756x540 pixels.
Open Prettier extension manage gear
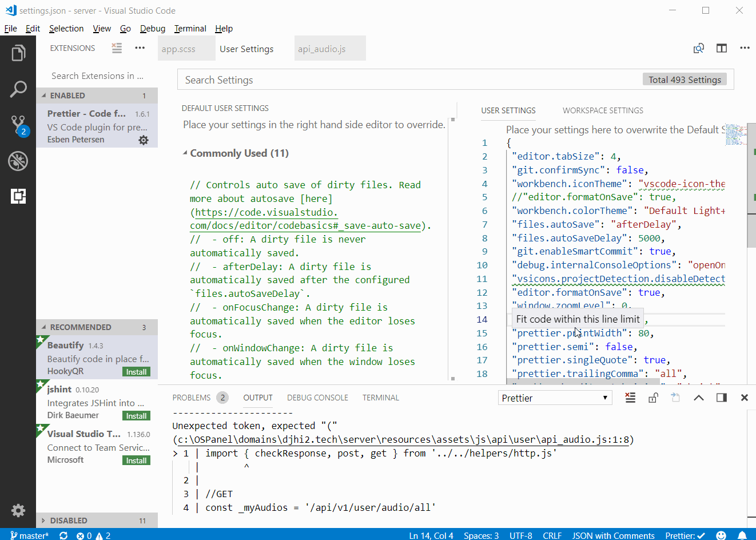tap(144, 140)
